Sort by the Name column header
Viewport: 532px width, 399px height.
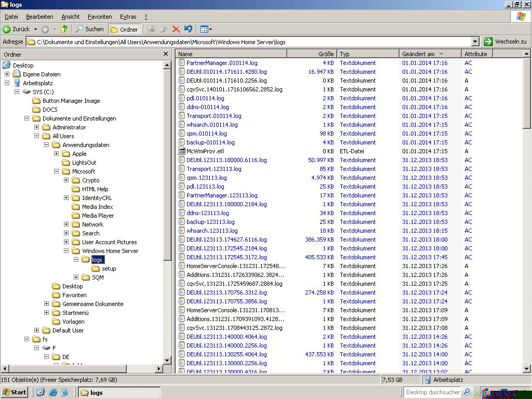click(231, 54)
